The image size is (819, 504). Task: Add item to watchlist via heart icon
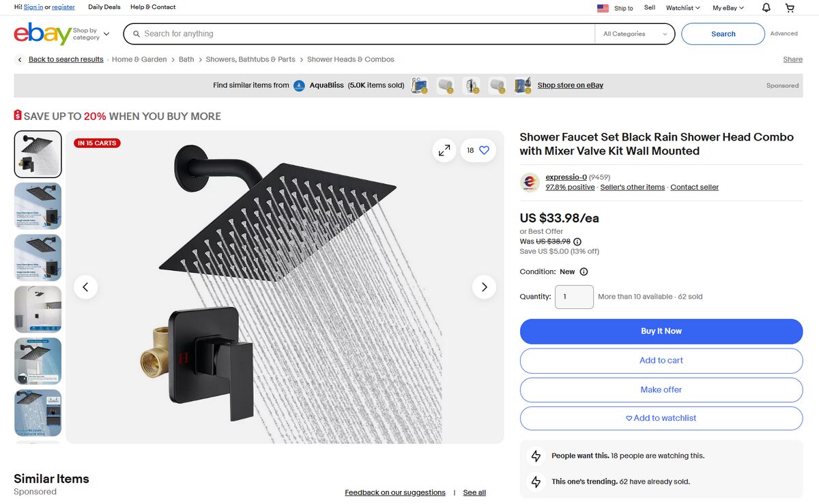coord(484,150)
